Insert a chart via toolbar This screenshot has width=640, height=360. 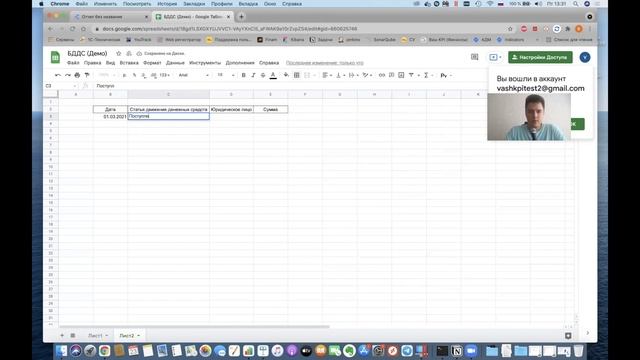tap(401, 75)
